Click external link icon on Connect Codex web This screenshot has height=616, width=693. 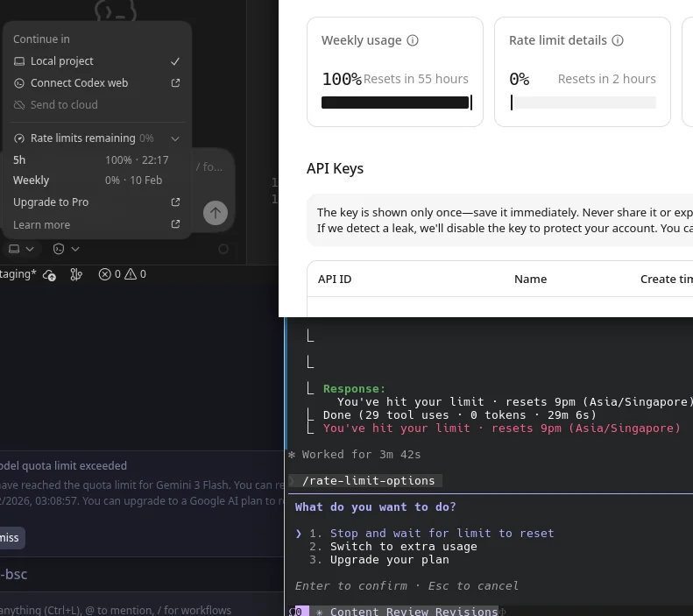[x=175, y=83]
